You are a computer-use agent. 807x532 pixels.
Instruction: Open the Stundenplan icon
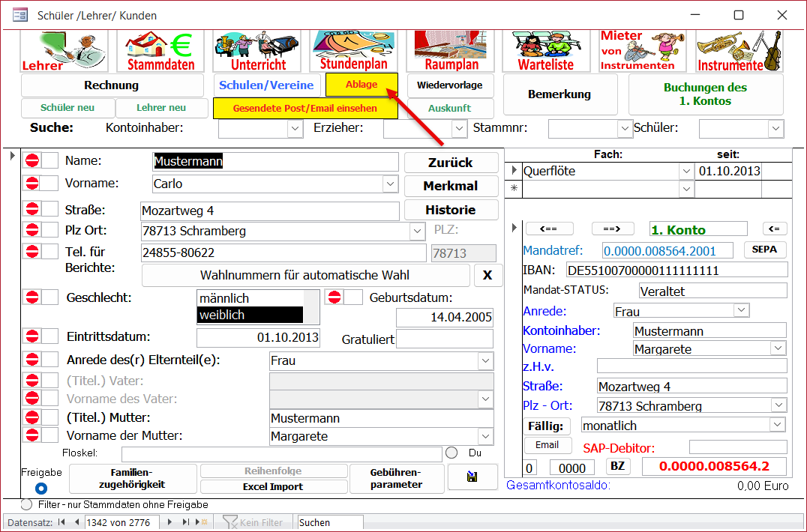pos(353,51)
